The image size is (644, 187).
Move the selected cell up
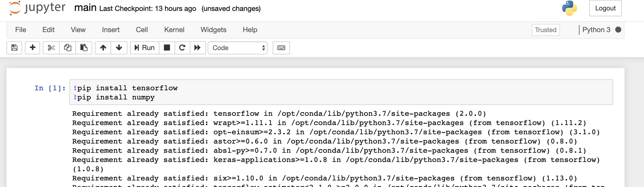(x=103, y=48)
